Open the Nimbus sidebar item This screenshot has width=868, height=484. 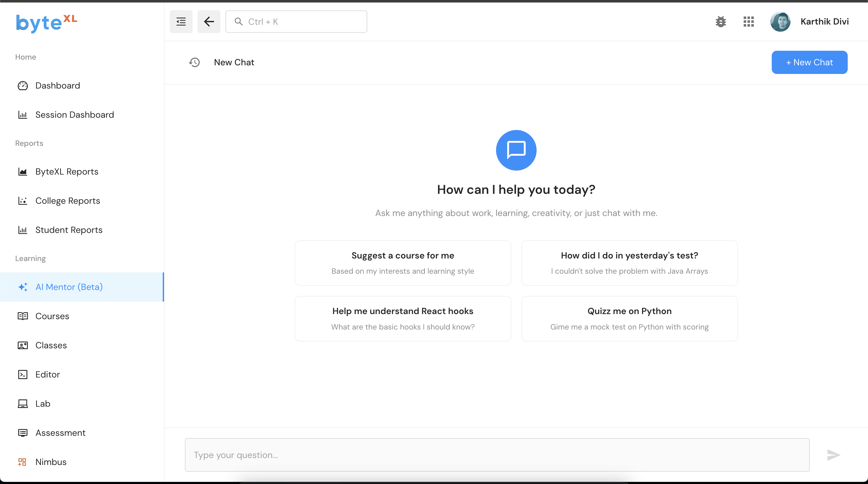[51, 462]
